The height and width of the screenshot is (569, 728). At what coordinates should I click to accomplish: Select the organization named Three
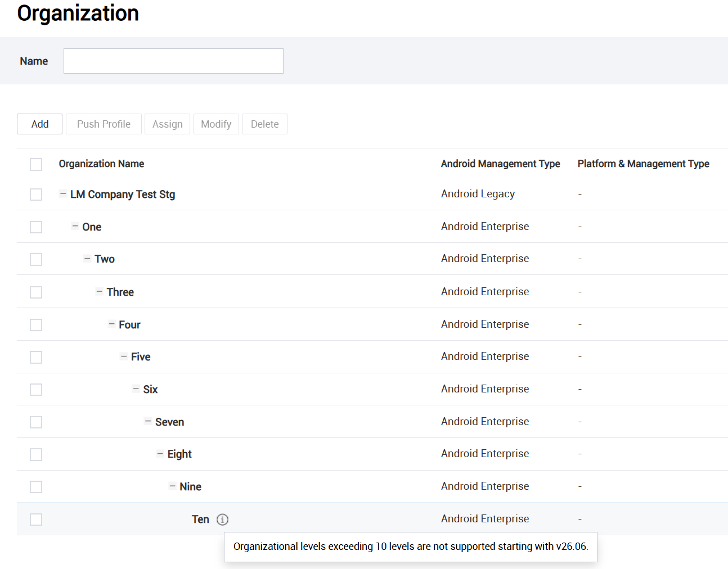click(120, 292)
